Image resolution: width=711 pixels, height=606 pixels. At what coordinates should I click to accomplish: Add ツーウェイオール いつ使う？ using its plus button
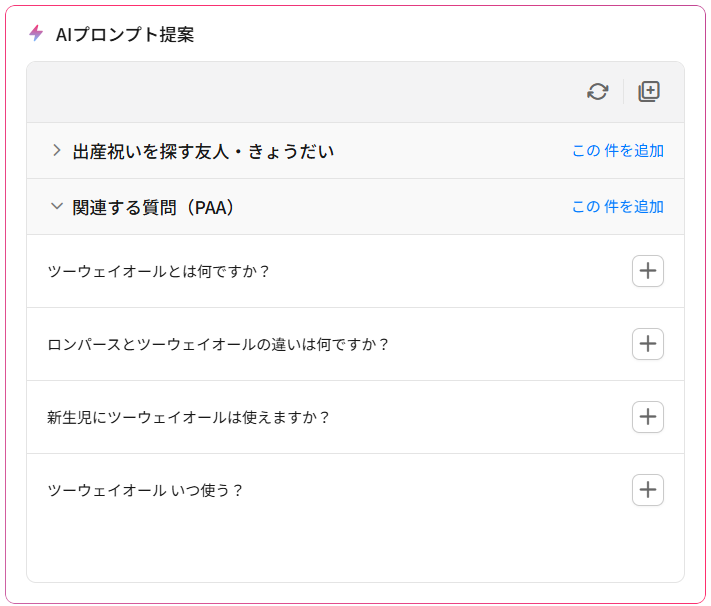(648, 490)
